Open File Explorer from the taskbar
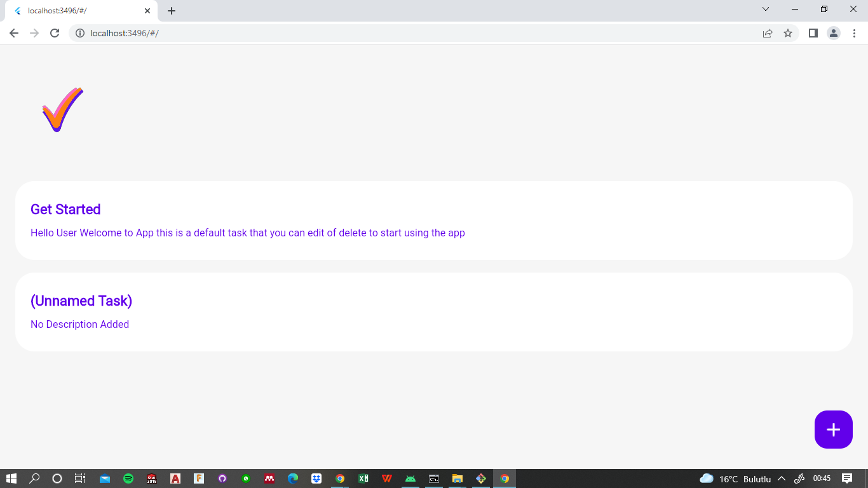The image size is (868, 488). pyautogui.click(x=458, y=478)
